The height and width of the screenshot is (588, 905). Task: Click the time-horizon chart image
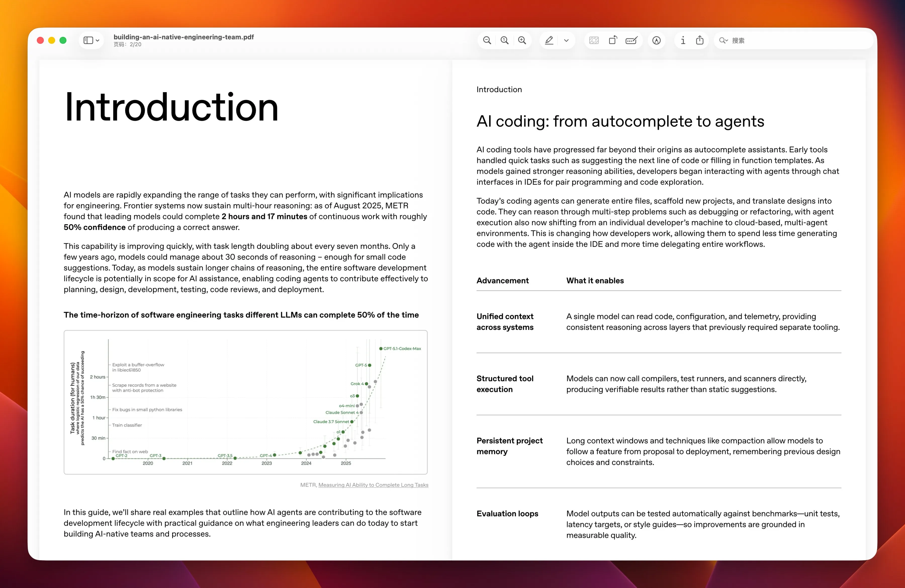click(x=245, y=402)
